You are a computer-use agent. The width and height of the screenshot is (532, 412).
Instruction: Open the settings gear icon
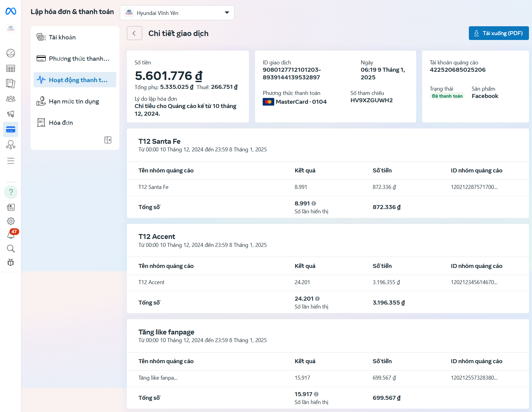(x=11, y=221)
